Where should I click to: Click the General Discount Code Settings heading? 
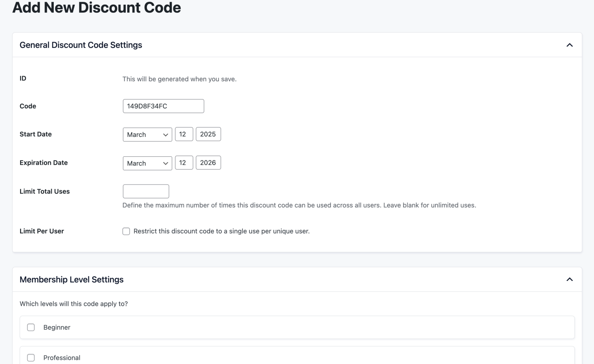pos(81,45)
